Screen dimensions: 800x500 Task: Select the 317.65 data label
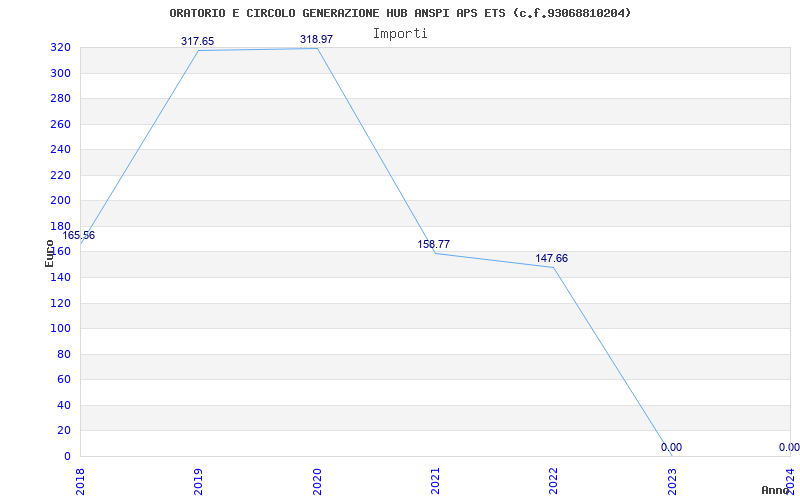click(x=197, y=41)
